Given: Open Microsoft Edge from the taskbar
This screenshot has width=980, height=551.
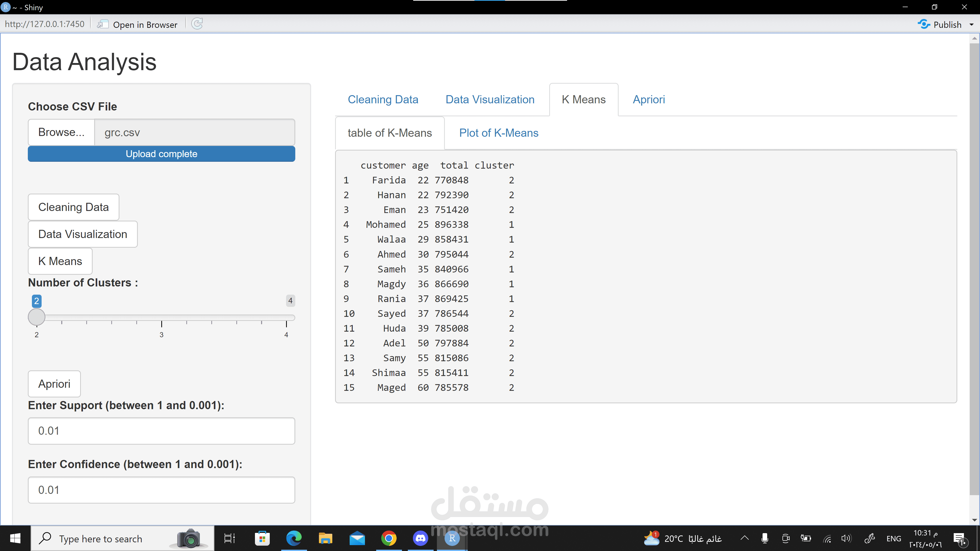Looking at the screenshot, I should [x=294, y=539].
